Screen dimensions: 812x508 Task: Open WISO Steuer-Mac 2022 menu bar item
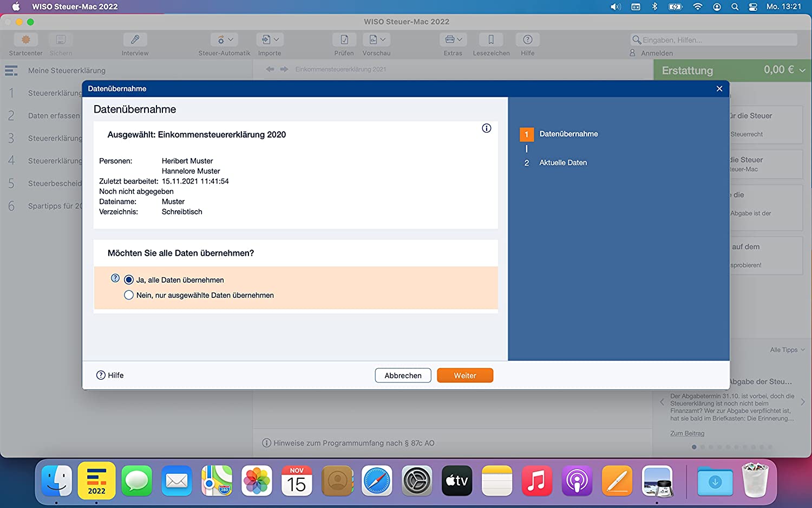point(75,6)
